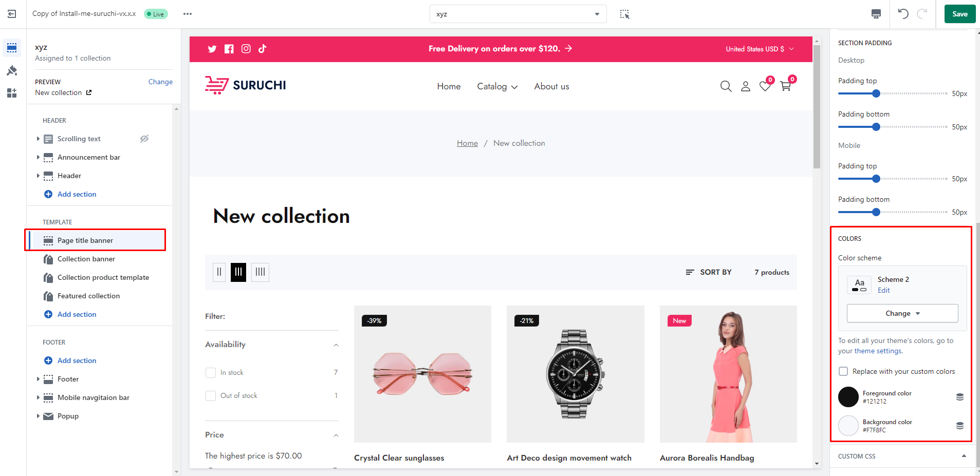This screenshot has height=476, width=980.
Task: Click the Background color swatch
Action: (x=848, y=426)
